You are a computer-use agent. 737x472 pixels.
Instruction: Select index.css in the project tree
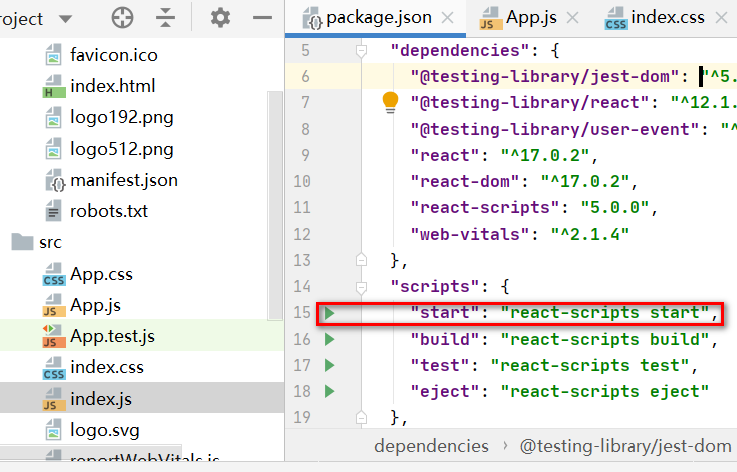click(107, 367)
